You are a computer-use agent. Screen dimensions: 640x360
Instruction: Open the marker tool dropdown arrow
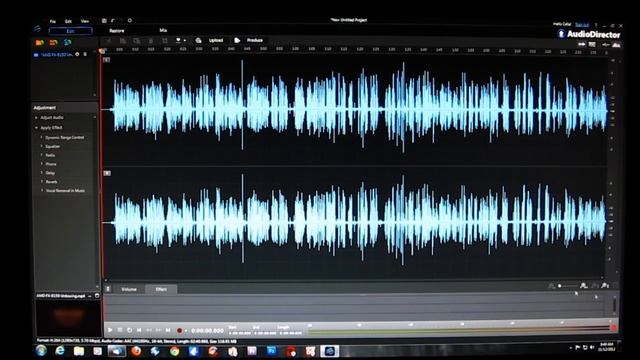(185, 40)
